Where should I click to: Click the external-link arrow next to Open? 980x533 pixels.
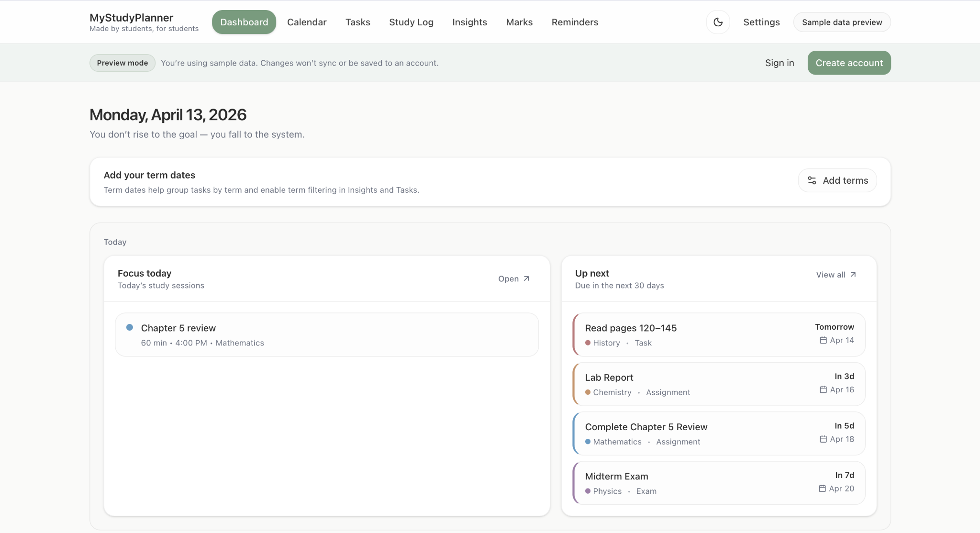pyautogui.click(x=526, y=278)
